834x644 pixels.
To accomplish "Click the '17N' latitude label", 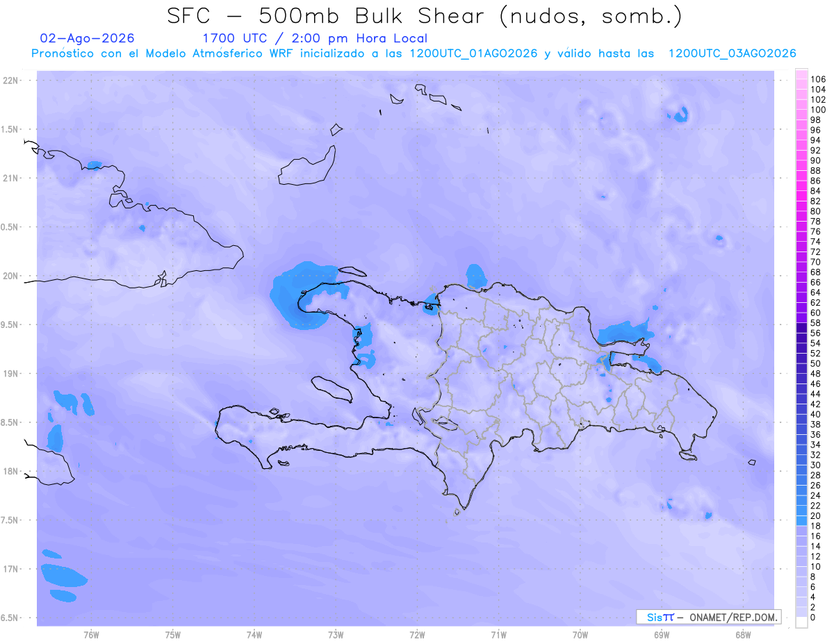I will click(11, 569).
